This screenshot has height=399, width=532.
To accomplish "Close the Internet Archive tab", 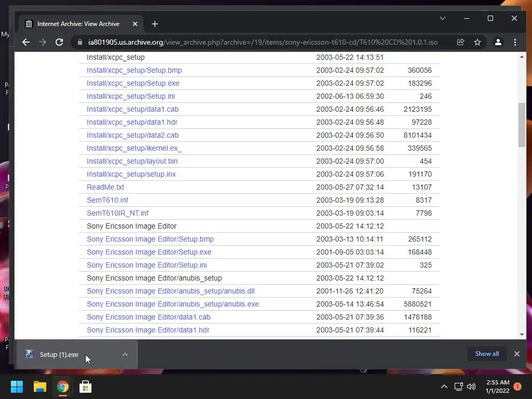I will click(x=135, y=24).
